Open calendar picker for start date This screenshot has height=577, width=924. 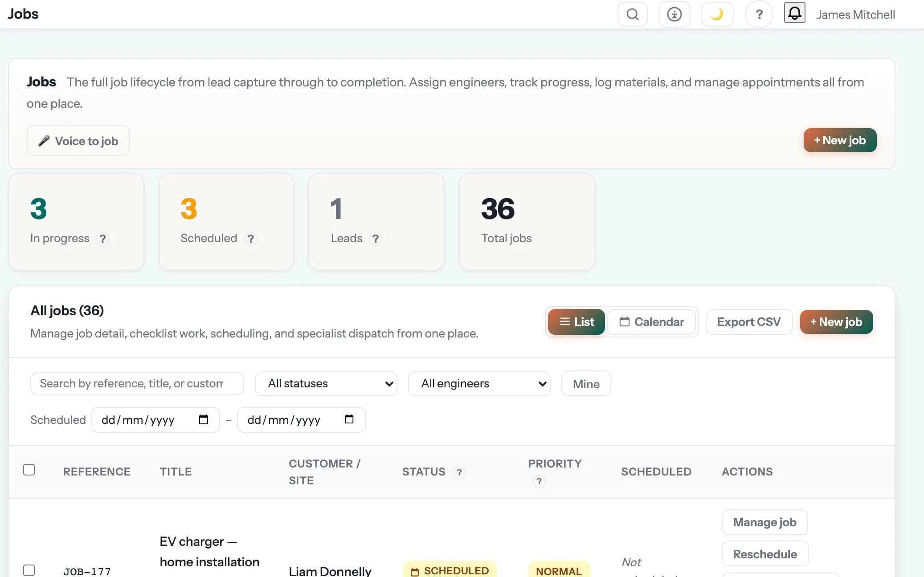(204, 419)
